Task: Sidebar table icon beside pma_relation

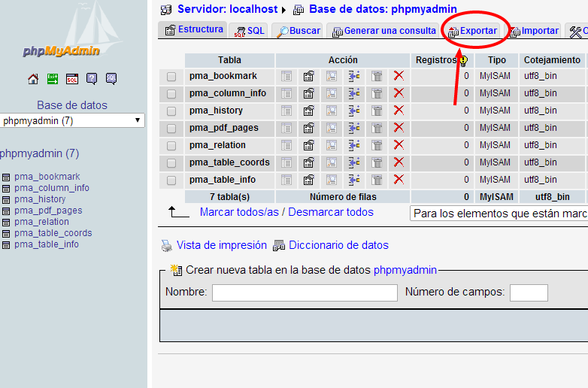Action: click(x=6, y=223)
